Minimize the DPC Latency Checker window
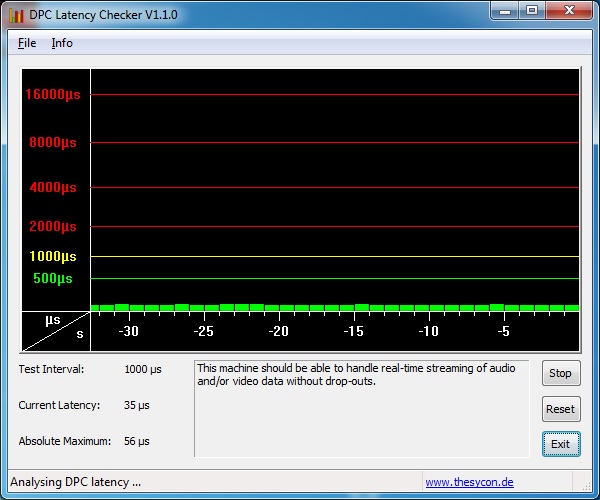 505,10
